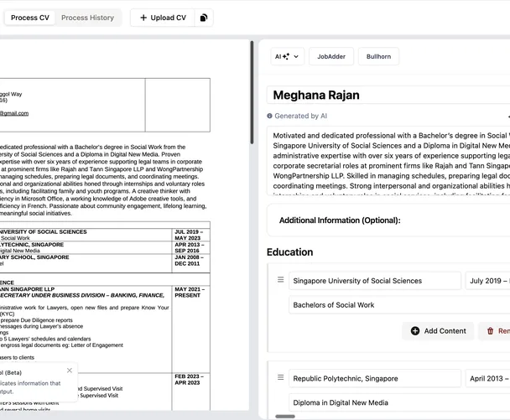The height and width of the screenshot is (420, 510).
Task: Click the gmail.com email link in CV
Action: tap(14, 113)
